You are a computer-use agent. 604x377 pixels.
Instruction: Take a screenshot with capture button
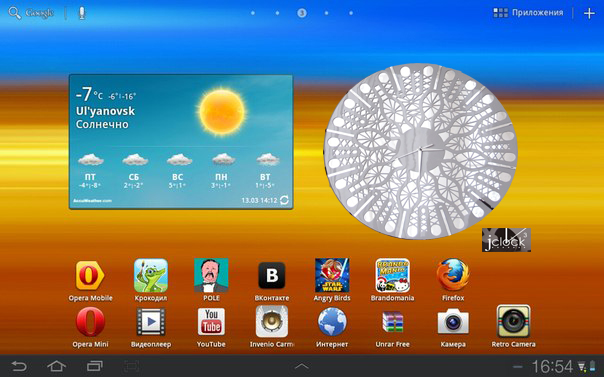click(x=131, y=366)
